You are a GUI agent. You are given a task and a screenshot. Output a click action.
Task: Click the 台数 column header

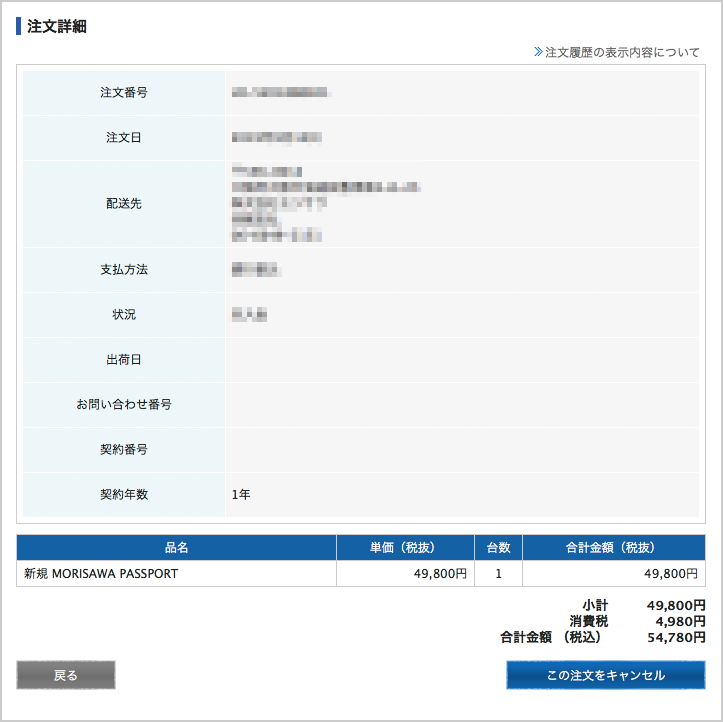coord(498,547)
